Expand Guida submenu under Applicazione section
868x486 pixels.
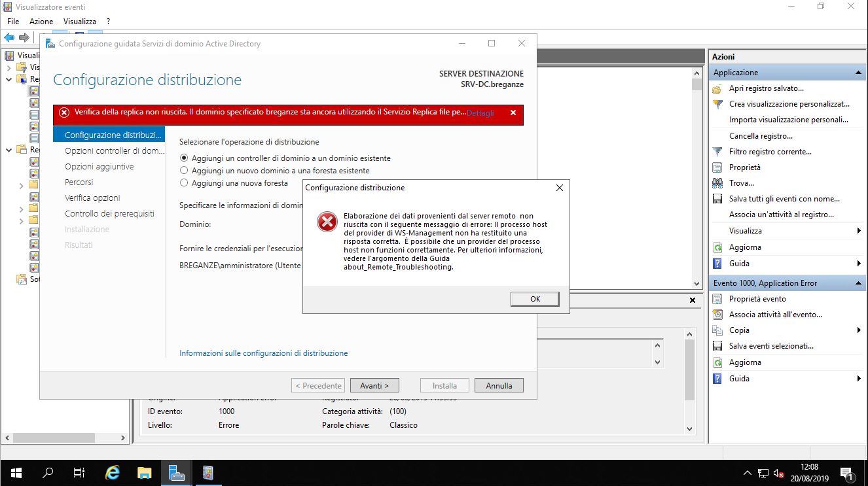pyautogui.click(x=858, y=264)
